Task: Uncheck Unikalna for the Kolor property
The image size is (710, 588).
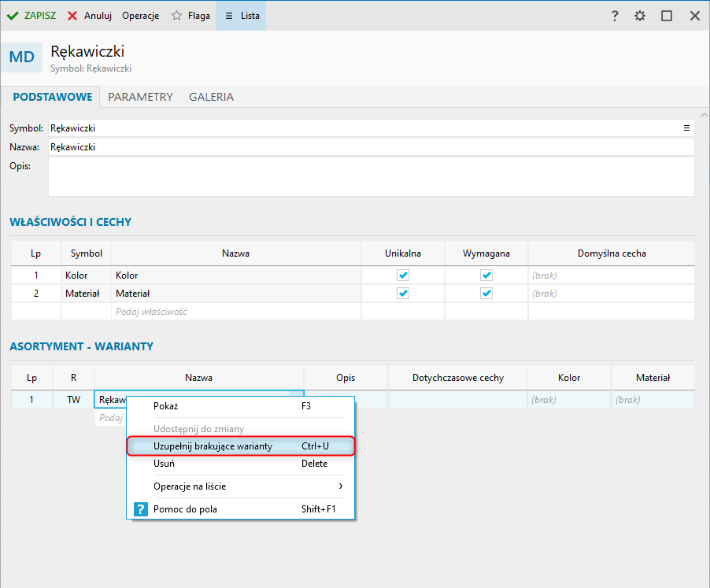Action: (x=403, y=276)
